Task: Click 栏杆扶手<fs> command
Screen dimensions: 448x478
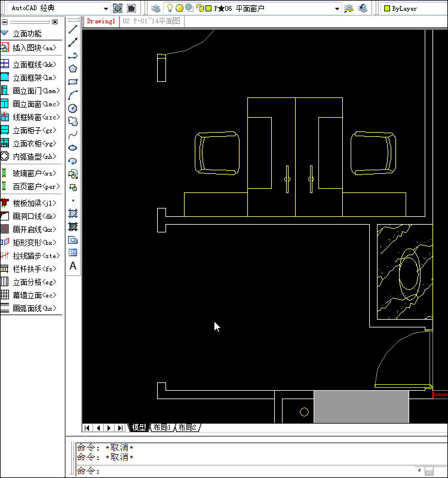Action: tap(31, 268)
